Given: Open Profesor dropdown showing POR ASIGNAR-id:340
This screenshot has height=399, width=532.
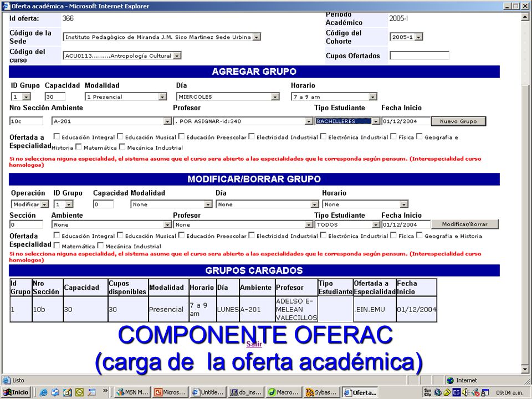Looking at the screenshot, I should tap(243, 121).
